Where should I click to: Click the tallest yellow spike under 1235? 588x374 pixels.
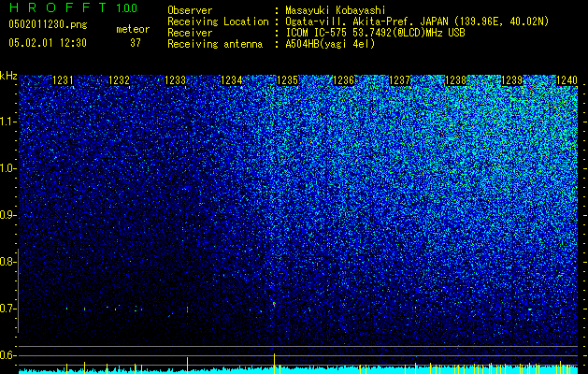point(274,364)
